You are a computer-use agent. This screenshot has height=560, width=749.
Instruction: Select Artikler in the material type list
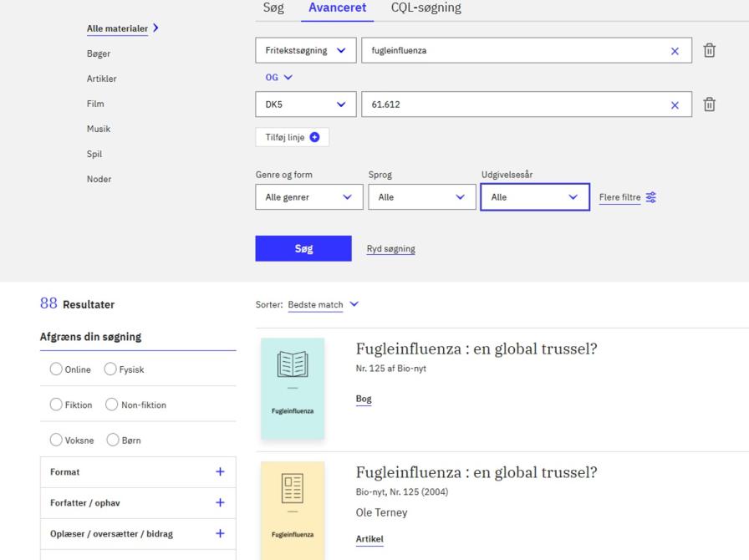pos(101,79)
